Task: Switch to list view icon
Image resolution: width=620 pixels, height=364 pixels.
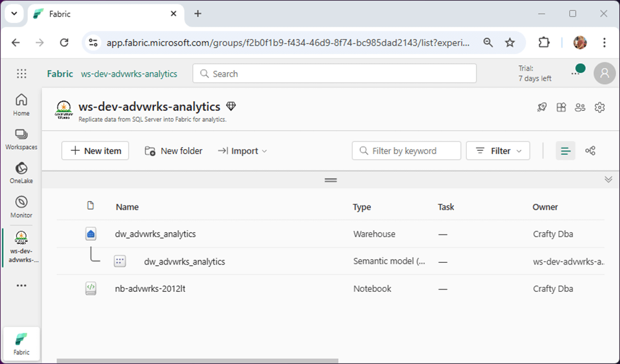Action: [x=565, y=151]
